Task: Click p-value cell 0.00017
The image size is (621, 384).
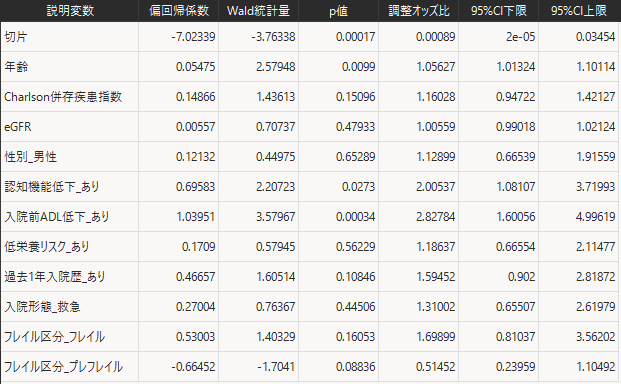Action: [339, 37]
